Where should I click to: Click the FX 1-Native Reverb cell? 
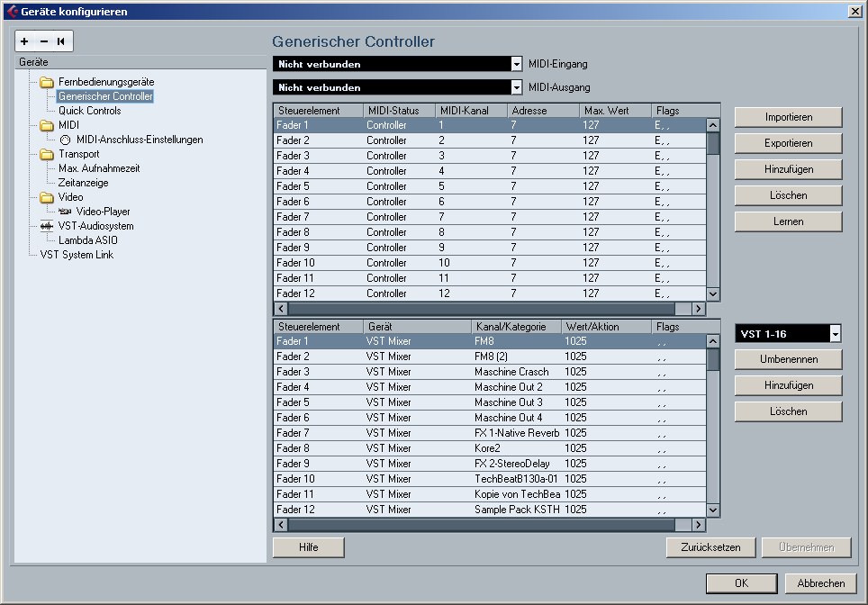[516, 433]
